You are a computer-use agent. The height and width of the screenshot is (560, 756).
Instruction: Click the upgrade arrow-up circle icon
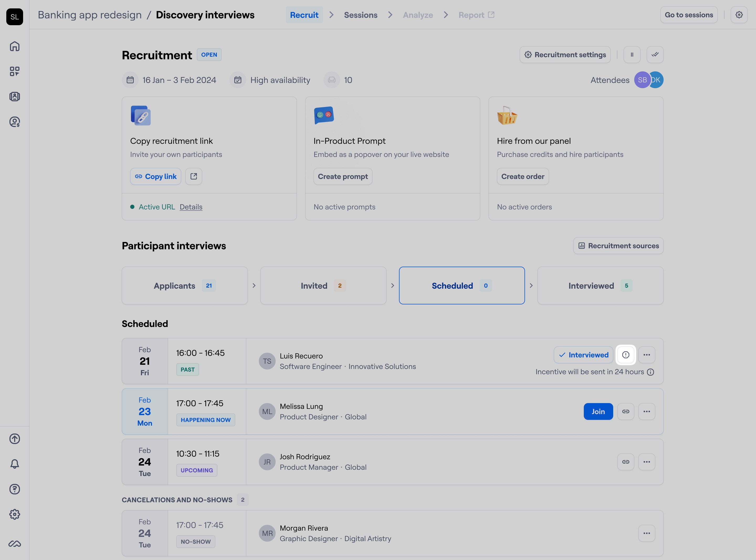15,439
